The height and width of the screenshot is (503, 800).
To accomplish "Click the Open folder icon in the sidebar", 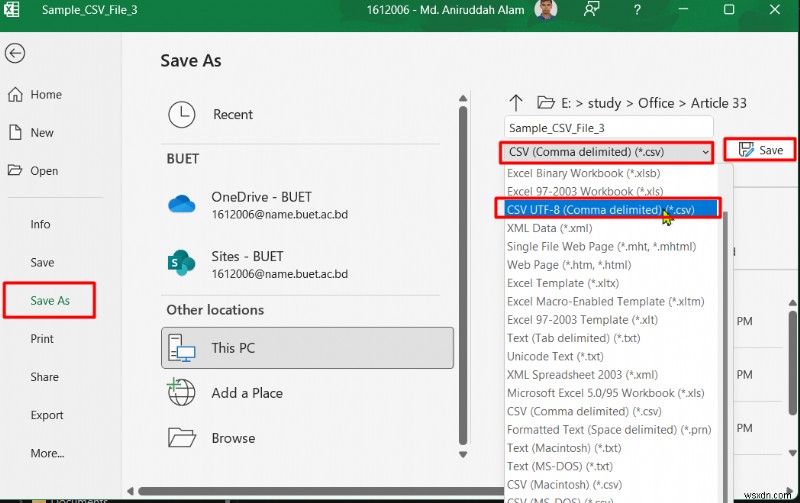I will tap(15, 170).
